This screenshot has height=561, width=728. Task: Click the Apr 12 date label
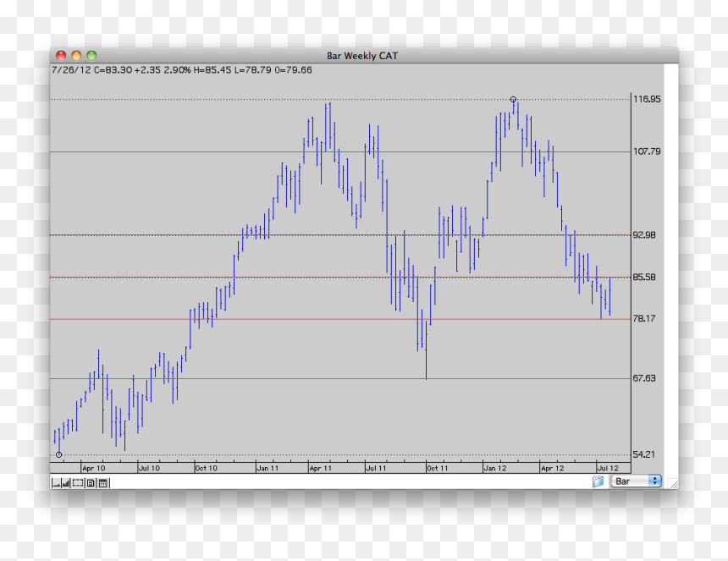point(553,468)
